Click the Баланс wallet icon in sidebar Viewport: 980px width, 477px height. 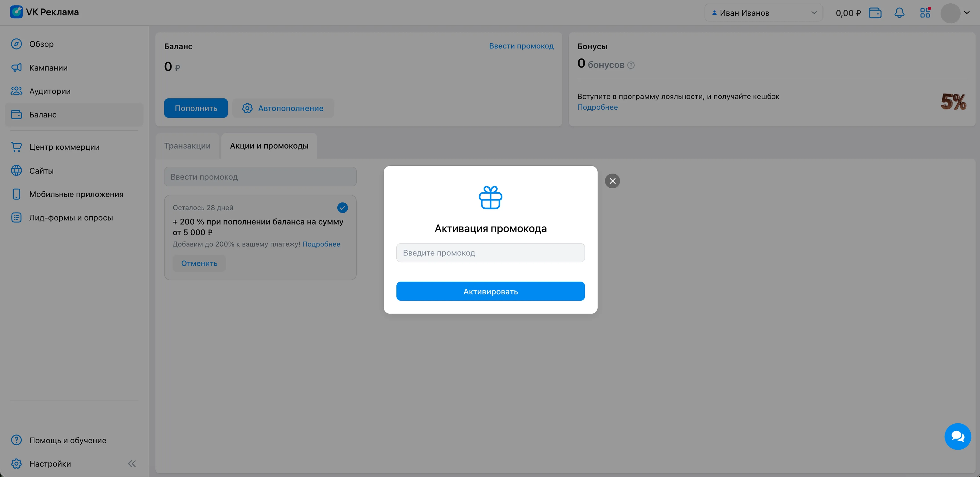(x=16, y=115)
